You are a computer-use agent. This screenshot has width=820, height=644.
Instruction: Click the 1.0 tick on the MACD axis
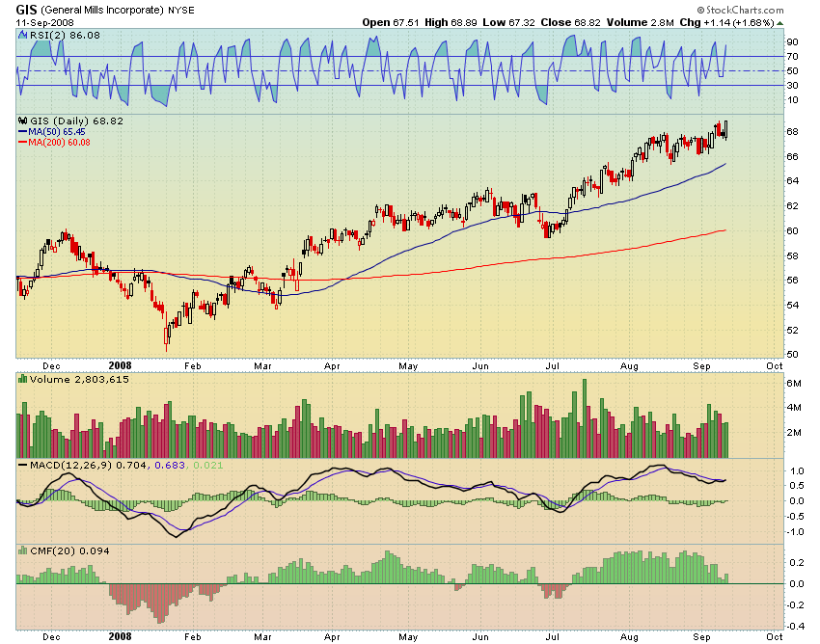[x=797, y=471]
